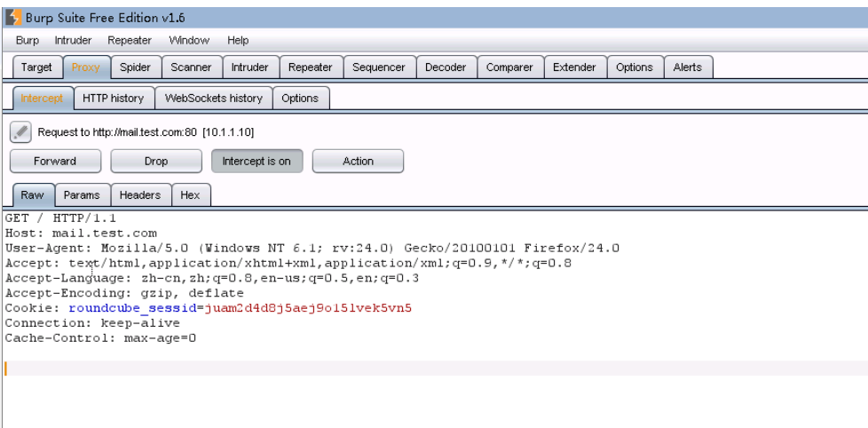Open the Help menu
The image size is (868, 428).
pyautogui.click(x=238, y=41)
